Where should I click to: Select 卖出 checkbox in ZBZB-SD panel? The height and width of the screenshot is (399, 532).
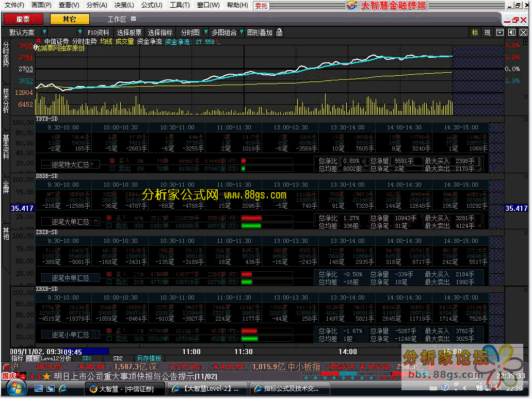tap(109, 281)
